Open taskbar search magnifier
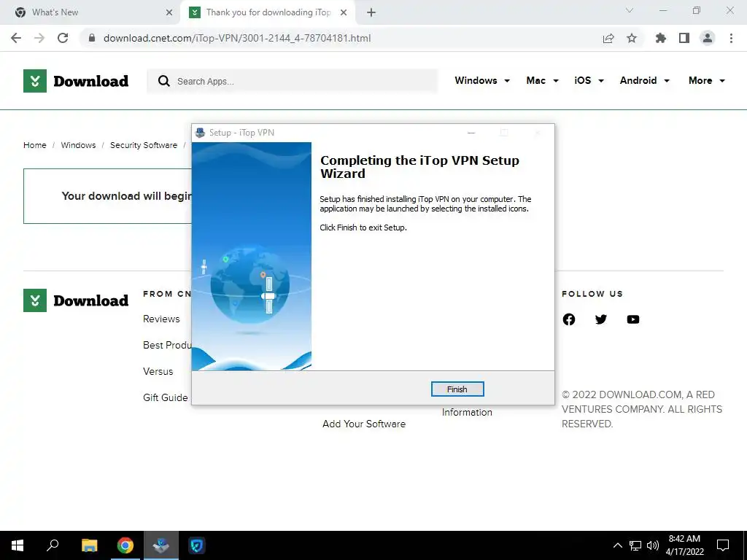Image resolution: width=747 pixels, height=560 pixels. coord(53,545)
